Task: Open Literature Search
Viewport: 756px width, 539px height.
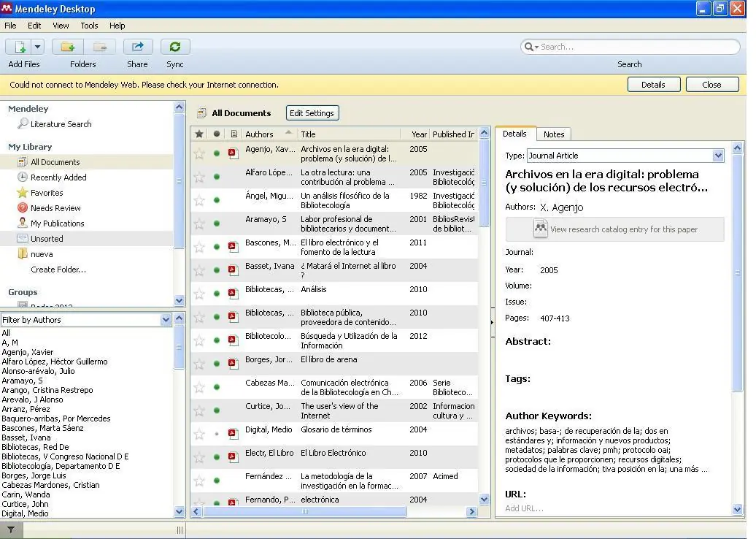Action: [61, 124]
